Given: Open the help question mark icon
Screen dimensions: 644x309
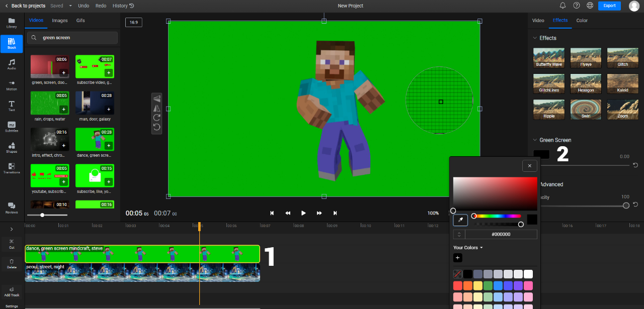Looking at the screenshot, I should (x=576, y=6).
